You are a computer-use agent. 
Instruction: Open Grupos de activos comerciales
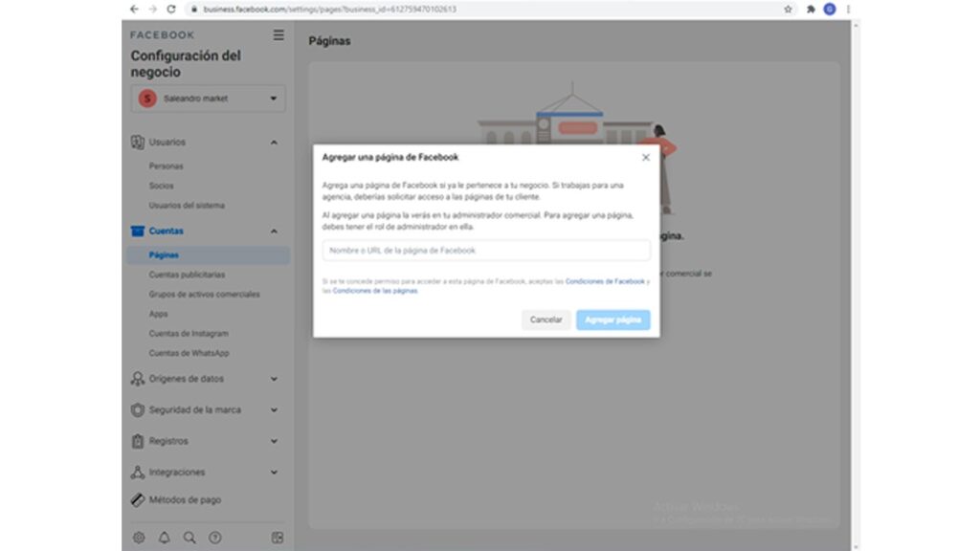coord(205,294)
